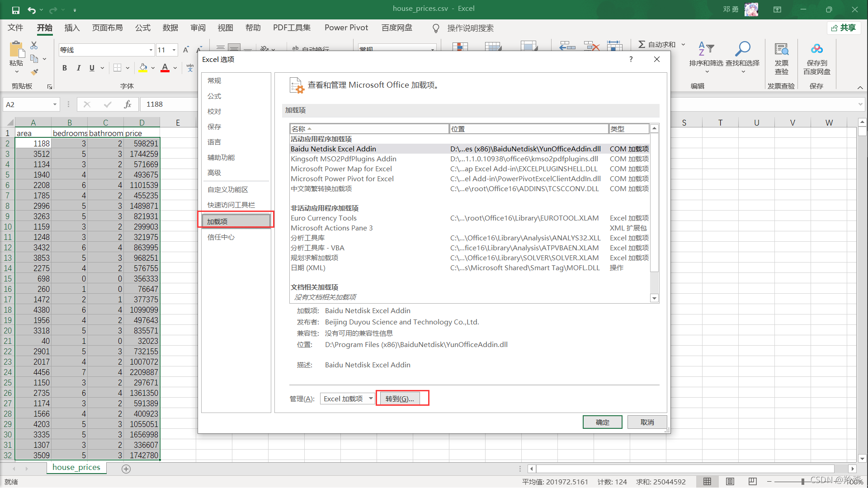Click the invoice verification icon
Screen dimensions: 868x488
tap(781, 49)
